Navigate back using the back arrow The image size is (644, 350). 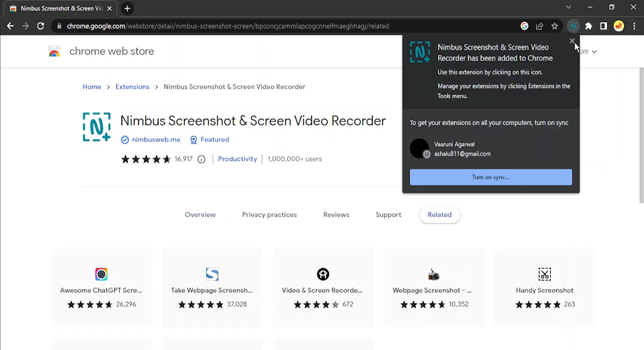10,26
